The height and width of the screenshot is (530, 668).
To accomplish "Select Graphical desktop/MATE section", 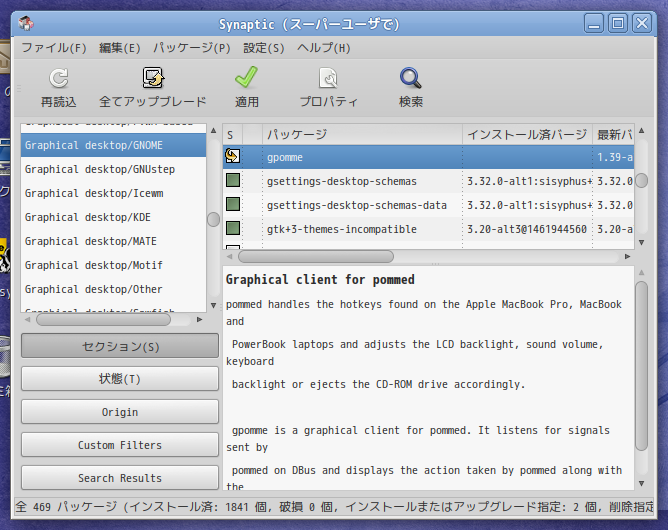I will pos(113,241).
